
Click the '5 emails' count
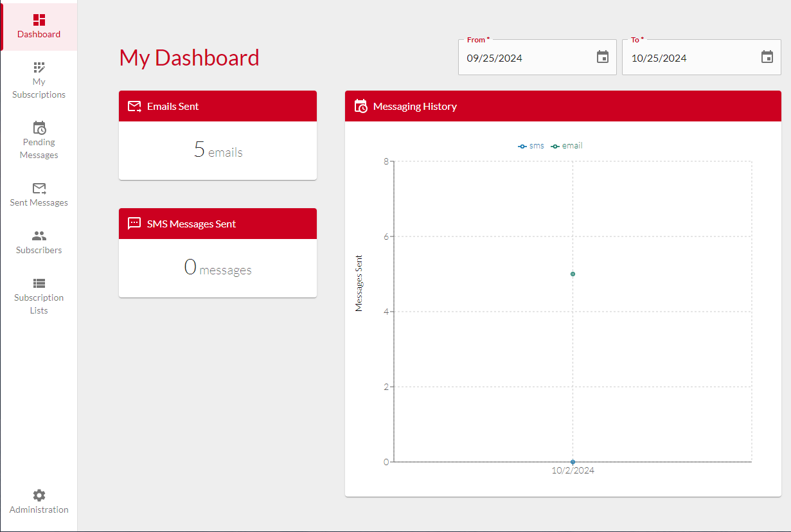[x=218, y=150]
